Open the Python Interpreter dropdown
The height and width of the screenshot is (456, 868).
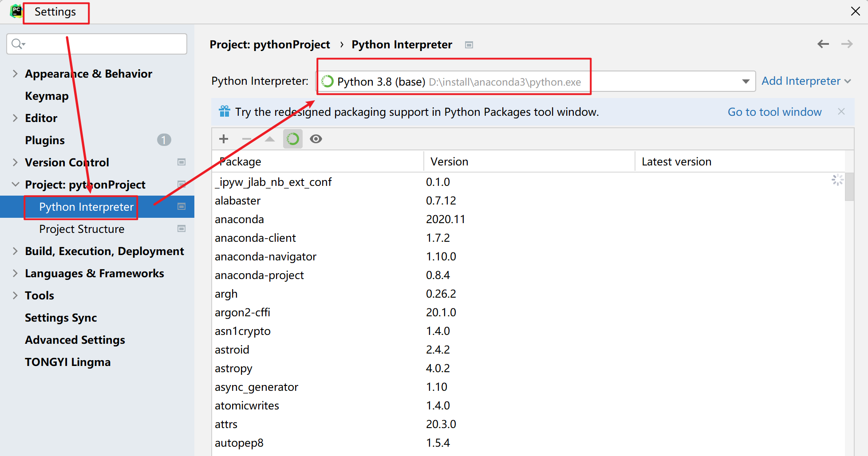tap(746, 81)
